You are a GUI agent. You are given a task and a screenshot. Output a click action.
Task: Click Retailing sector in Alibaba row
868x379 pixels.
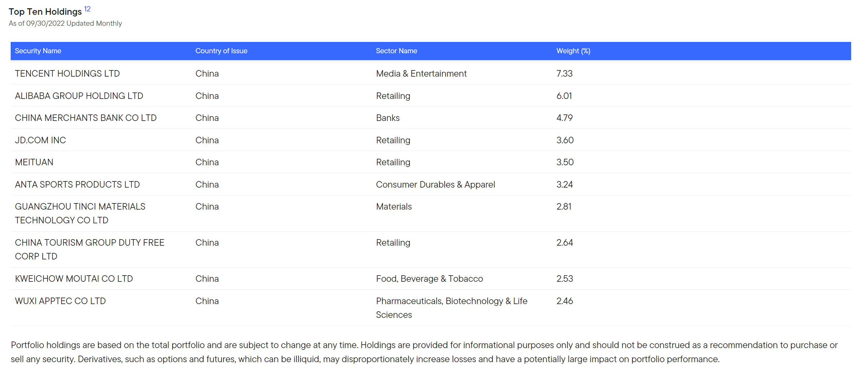[393, 96]
